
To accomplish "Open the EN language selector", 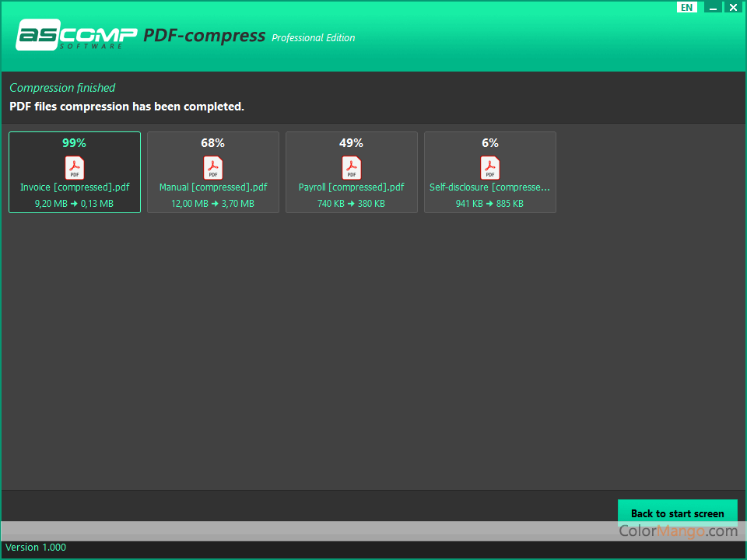I will (686, 7).
